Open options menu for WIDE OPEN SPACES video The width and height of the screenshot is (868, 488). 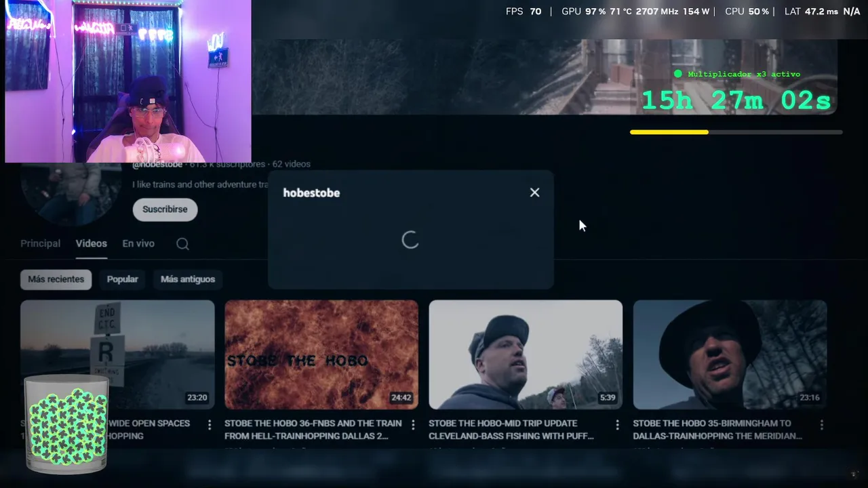[209, 425]
